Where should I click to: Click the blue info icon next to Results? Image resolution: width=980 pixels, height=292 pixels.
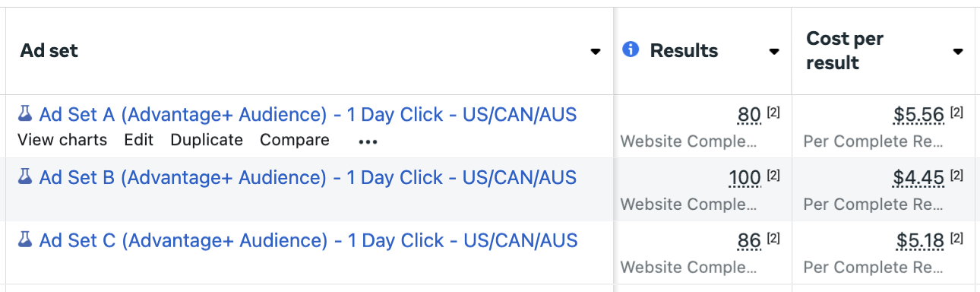pos(630,50)
